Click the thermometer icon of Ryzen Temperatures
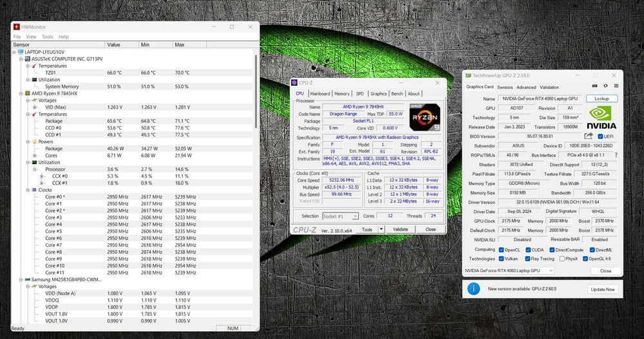 pos(35,114)
